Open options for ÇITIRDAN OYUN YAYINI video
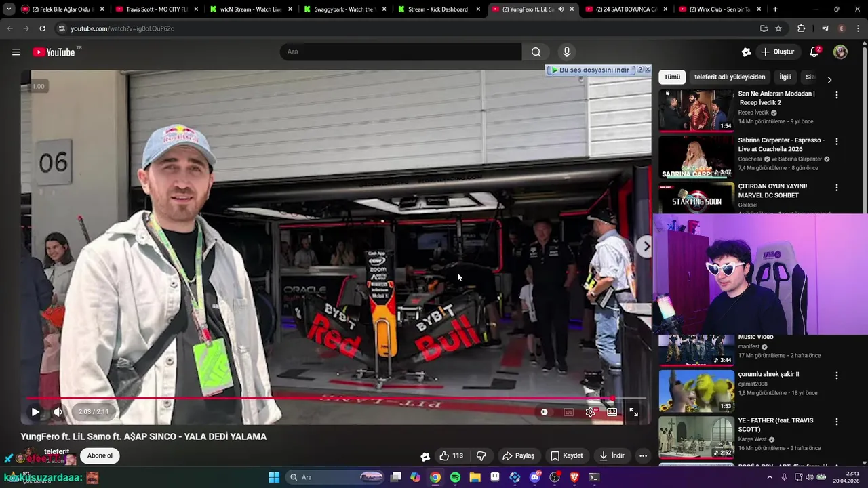 click(x=836, y=188)
